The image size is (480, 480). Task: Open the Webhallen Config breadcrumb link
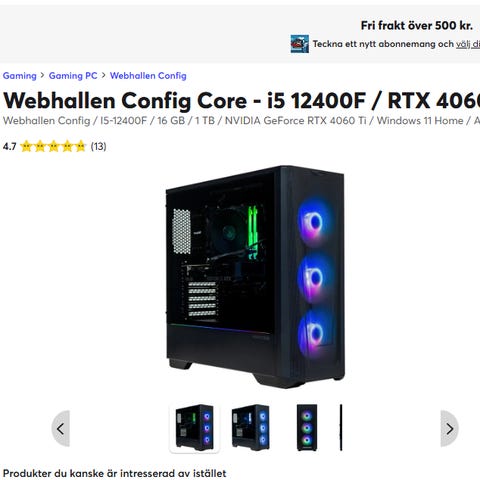pos(148,76)
